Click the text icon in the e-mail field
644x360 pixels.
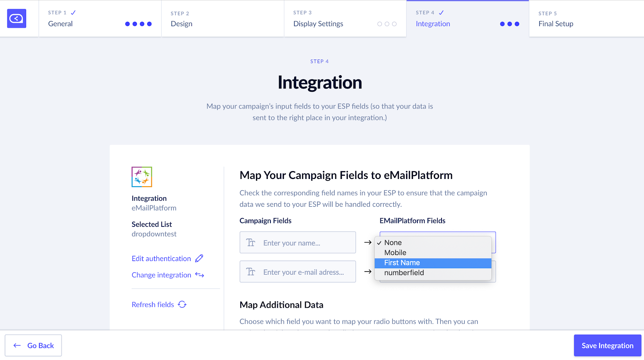[251, 272]
